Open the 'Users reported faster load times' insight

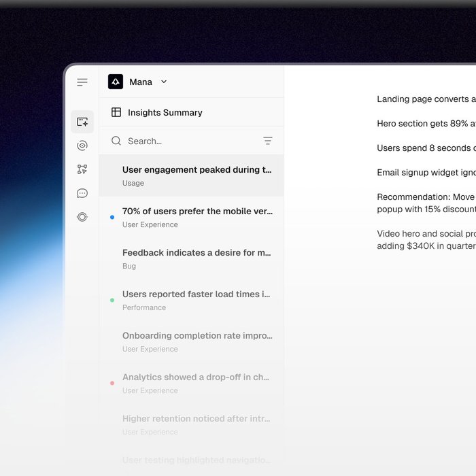tap(197, 300)
